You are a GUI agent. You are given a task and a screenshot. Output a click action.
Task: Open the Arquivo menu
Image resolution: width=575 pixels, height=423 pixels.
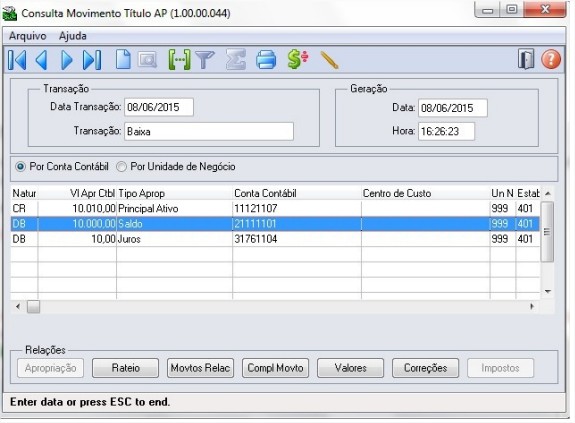point(28,36)
